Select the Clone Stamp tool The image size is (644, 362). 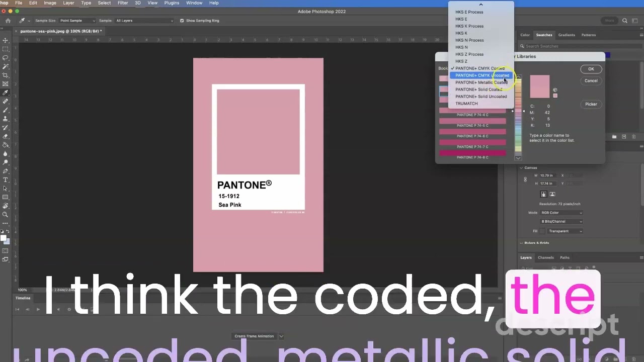(x=6, y=119)
